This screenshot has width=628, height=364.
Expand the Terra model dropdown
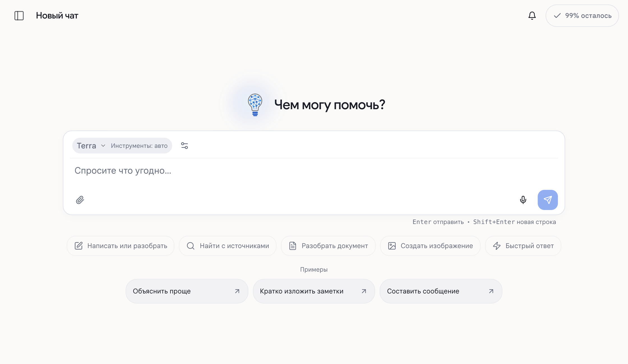coord(91,146)
